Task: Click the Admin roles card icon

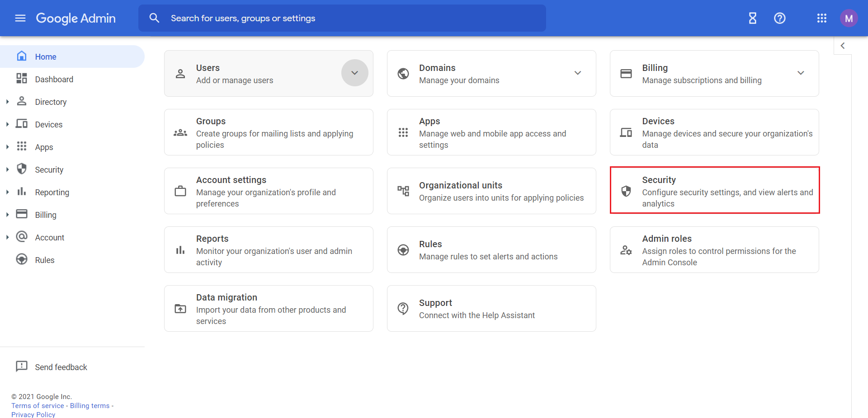Action: 626,250
